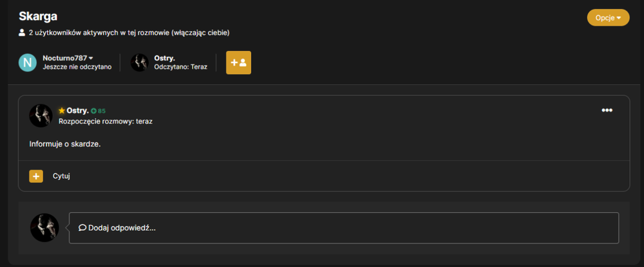Click the gold star icon beside Ostry.
The image size is (644, 267).
click(62, 111)
